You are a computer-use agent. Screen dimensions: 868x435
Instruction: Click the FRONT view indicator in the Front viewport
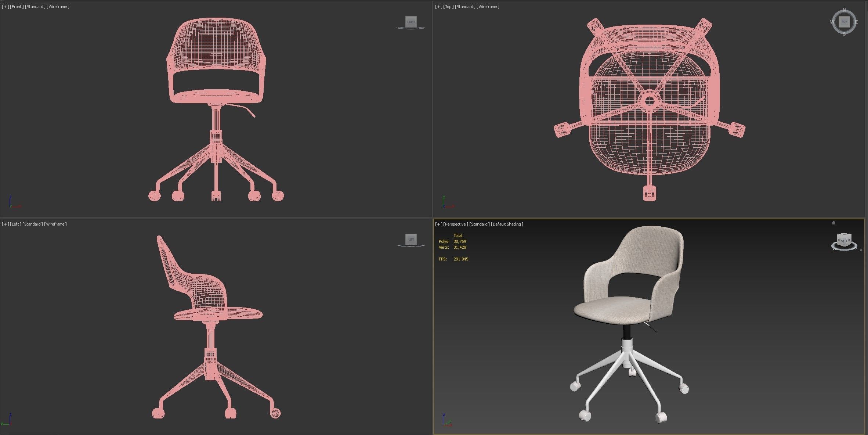(x=411, y=22)
